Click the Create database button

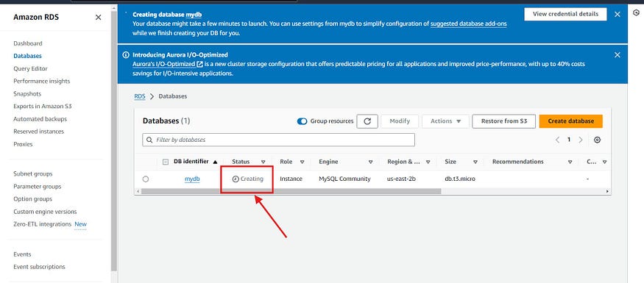pyautogui.click(x=571, y=121)
